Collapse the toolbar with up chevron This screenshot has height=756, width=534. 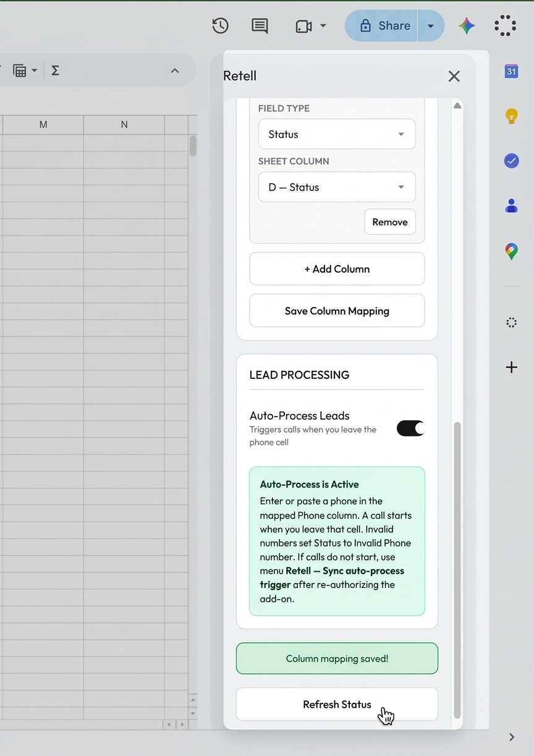175,70
